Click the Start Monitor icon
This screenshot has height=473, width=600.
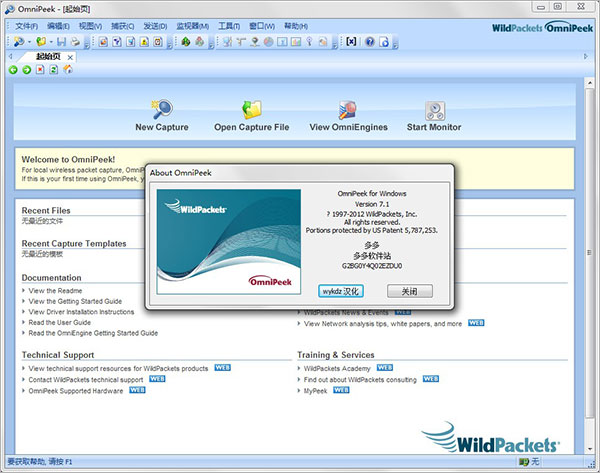pos(435,111)
